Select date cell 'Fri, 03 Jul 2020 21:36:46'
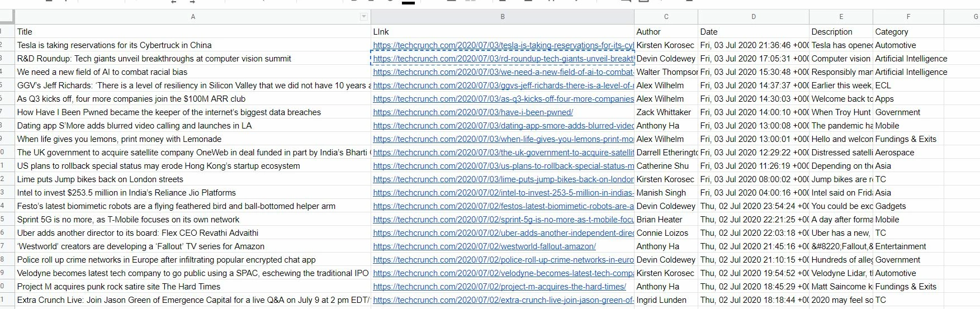 [754, 45]
